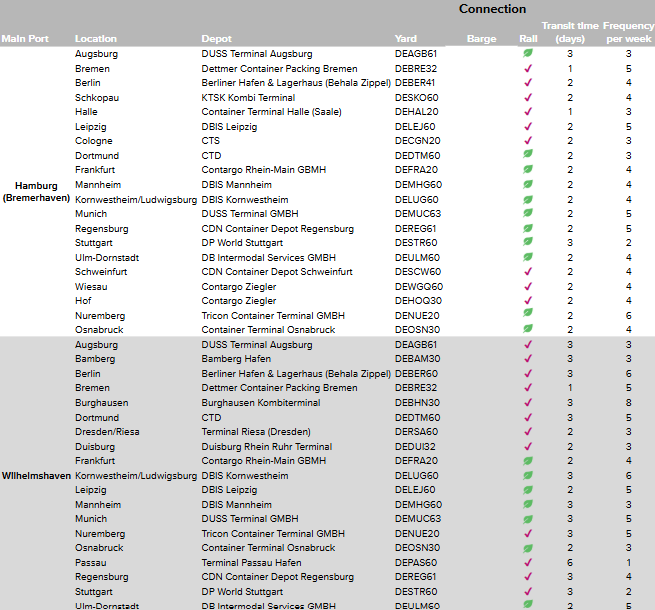This screenshot has width=655, height=610.
Task: Click the rail checkmark for Duisburg Rhein Ruhr Terminal
Action: [x=528, y=446]
